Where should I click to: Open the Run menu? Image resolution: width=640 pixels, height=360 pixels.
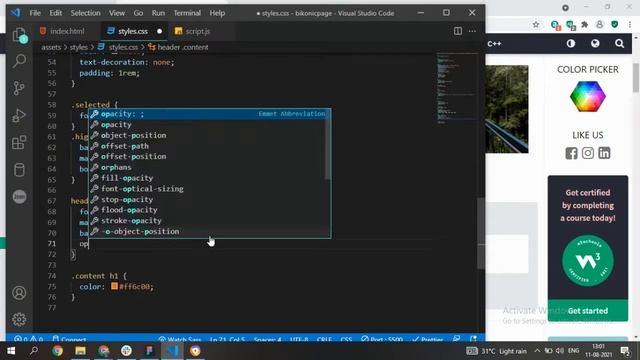coord(158,13)
